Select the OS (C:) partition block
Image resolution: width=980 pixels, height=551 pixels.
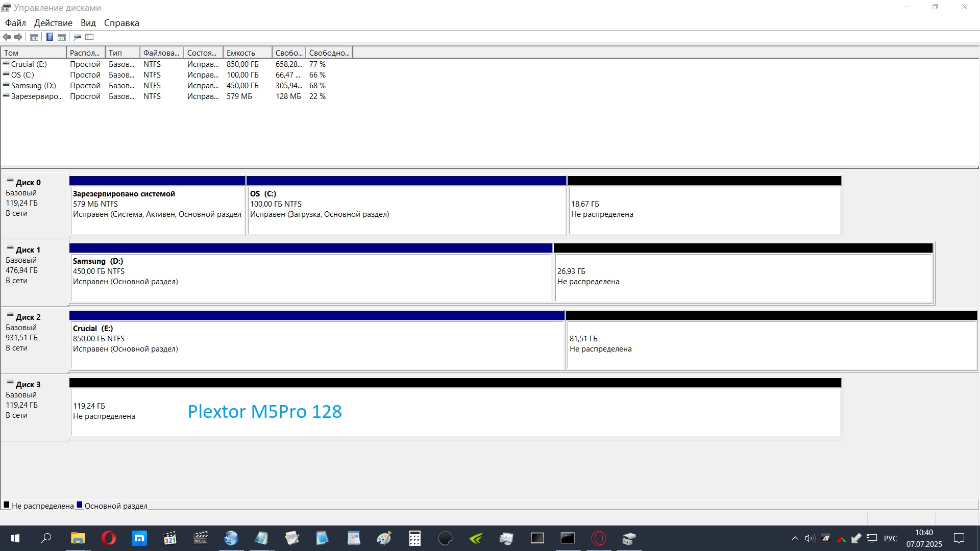[406, 209]
